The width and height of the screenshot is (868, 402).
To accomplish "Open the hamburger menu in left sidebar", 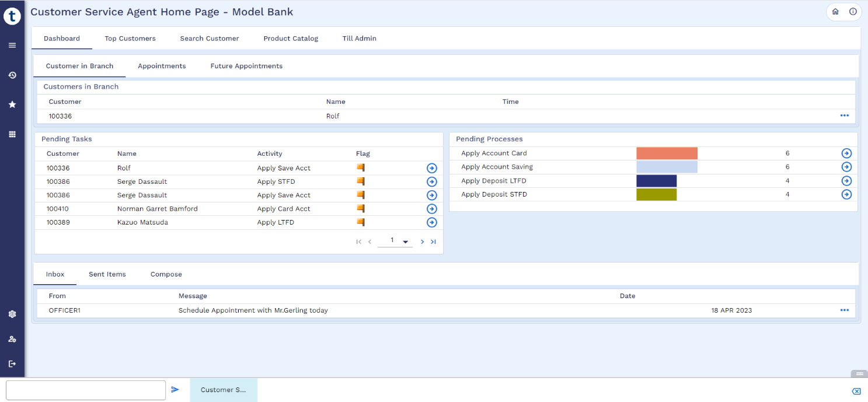I will coord(12,45).
